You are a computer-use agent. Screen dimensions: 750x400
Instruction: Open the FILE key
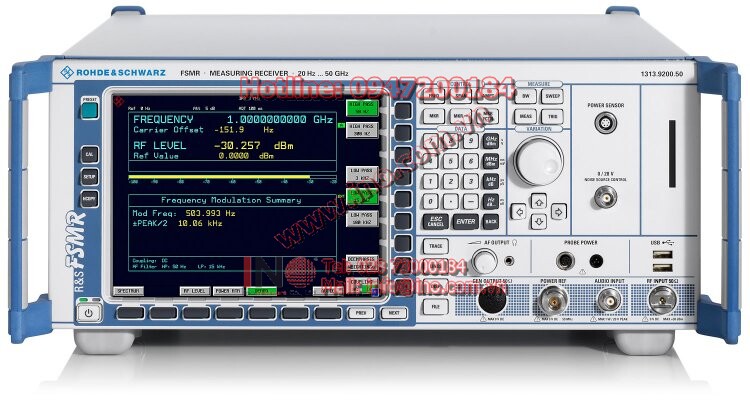pyautogui.click(x=436, y=307)
